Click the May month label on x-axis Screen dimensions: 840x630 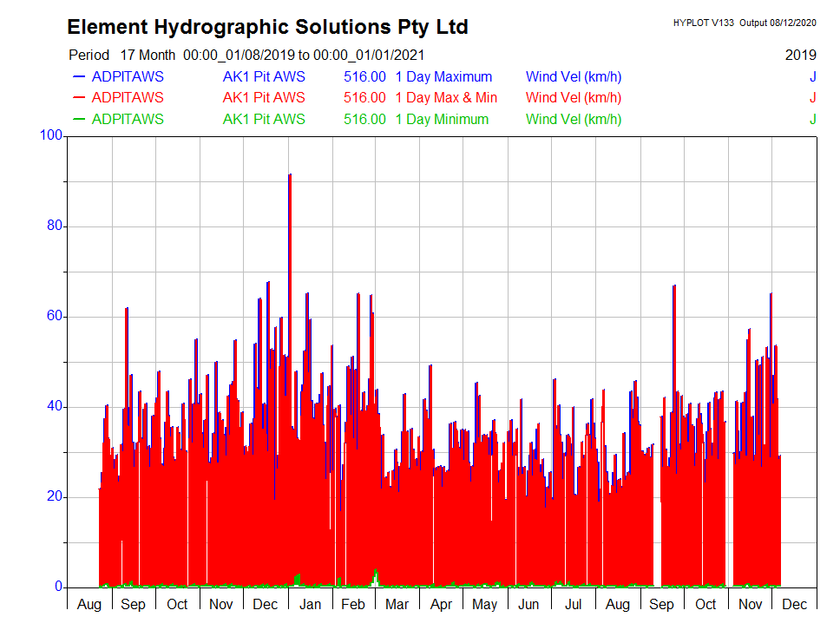[x=485, y=605]
